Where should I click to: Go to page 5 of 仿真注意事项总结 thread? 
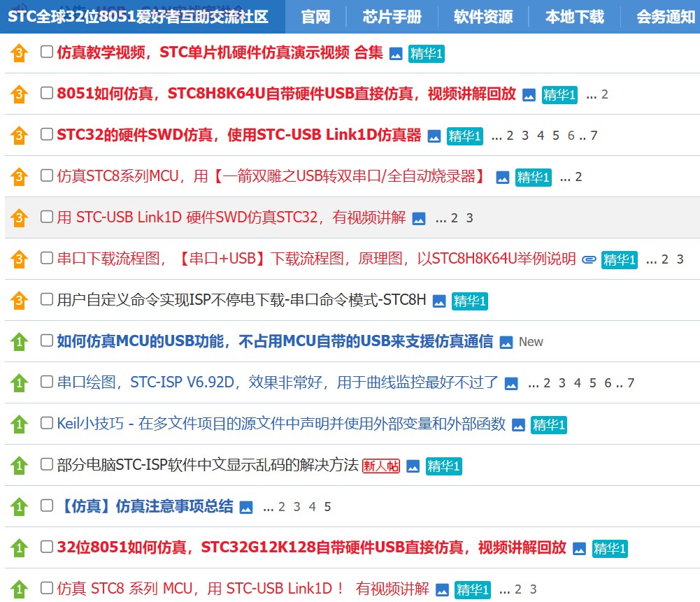[x=327, y=507]
